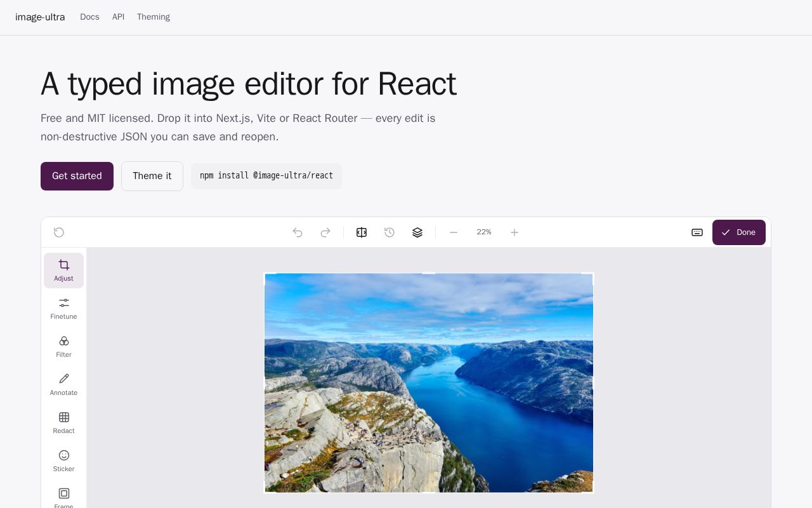812x508 pixels.
Task: Toggle the compare split-view icon
Action: click(x=362, y=232)
